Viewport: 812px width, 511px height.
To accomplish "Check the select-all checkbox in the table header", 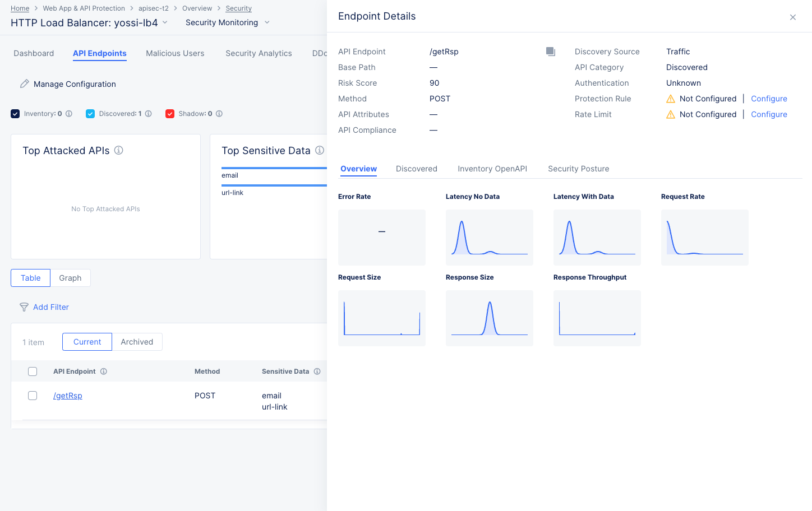I will pyautogui.click(x=33, y=371).
